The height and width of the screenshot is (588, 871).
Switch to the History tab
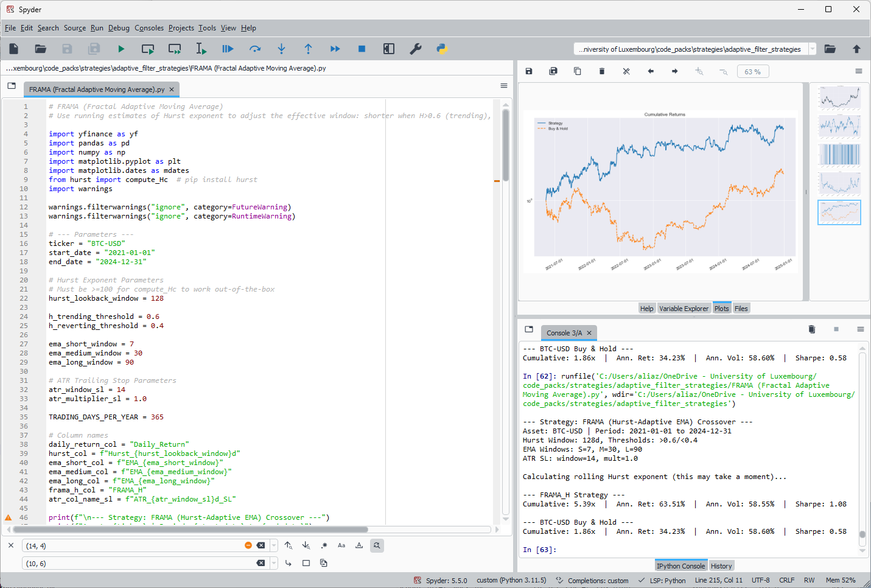point(721,566)
